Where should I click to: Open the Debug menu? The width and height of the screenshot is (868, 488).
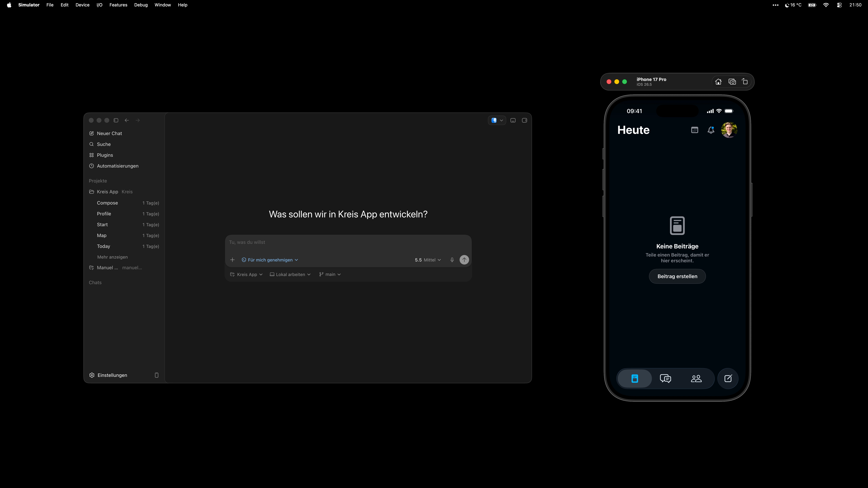[x=141, y=5]
